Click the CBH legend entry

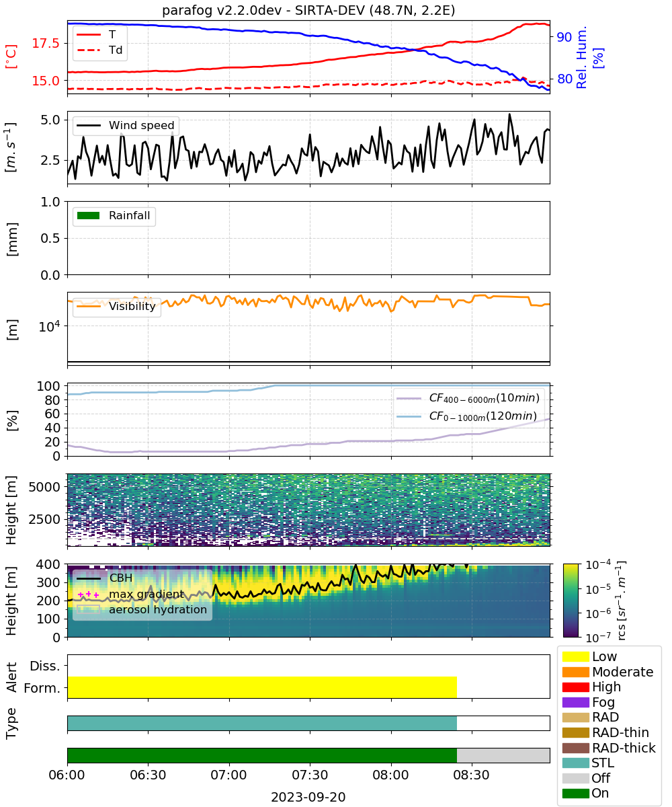pos(105,578)
